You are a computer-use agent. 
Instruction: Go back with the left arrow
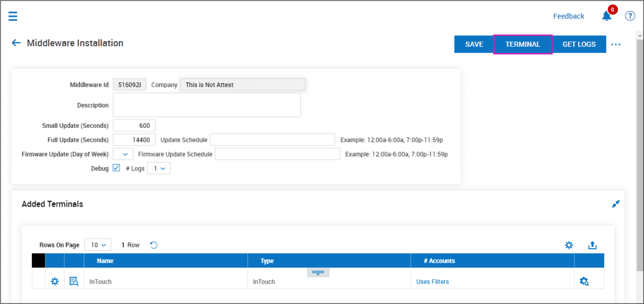[16, 43]
